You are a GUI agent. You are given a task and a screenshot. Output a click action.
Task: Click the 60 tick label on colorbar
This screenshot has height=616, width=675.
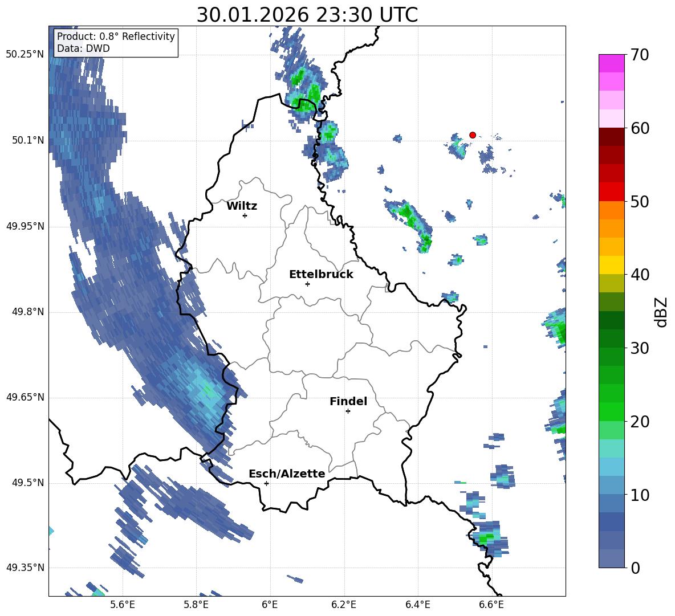[x=640, y=128]
